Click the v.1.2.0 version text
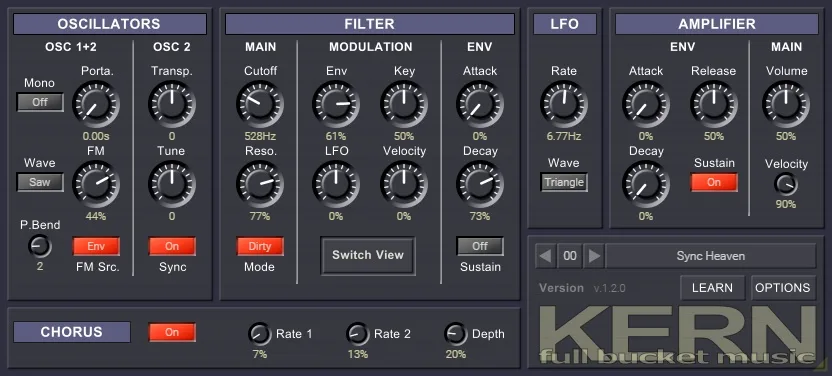Viewport: 832px width, 376px height. pyautogui.click(x=609, y=288)
